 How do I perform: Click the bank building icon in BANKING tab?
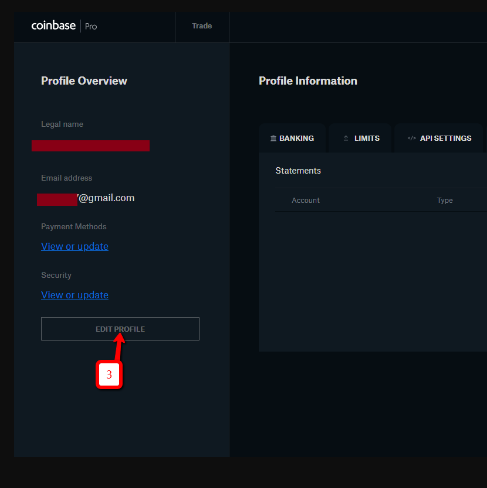273,138
